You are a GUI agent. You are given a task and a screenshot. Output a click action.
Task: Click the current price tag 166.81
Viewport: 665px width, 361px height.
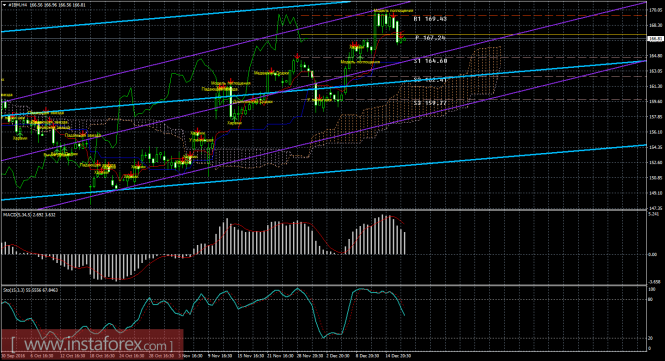point(656,39)
